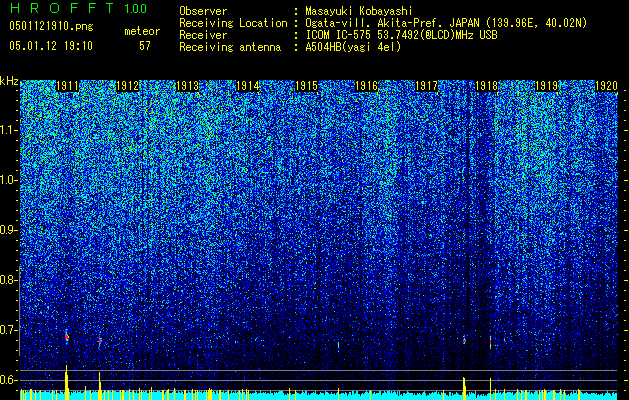Screen dimensions: 629x400
Task: Click the 0.8 kHz axis label
Action: pos(8,280)
